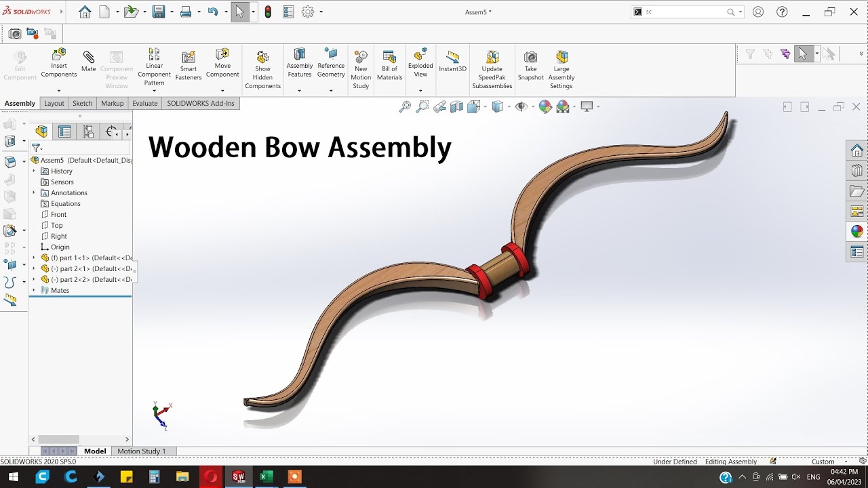Viewport: 868px width, 488px height.
Task: Click the Edit Appearance color ball icon
Action: [545, 106]
